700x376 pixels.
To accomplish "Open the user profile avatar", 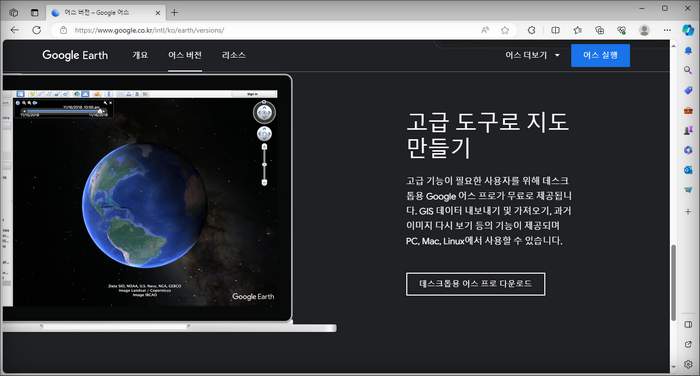I will (x=644, y=30).
